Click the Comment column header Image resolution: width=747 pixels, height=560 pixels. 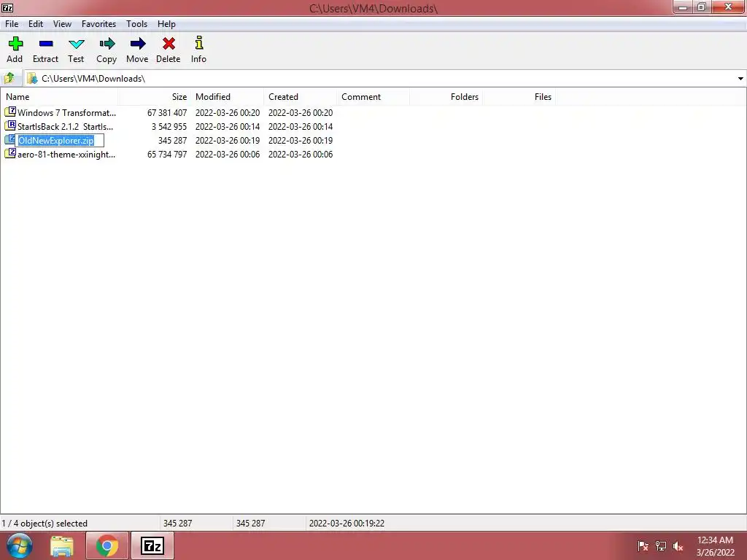373,97
